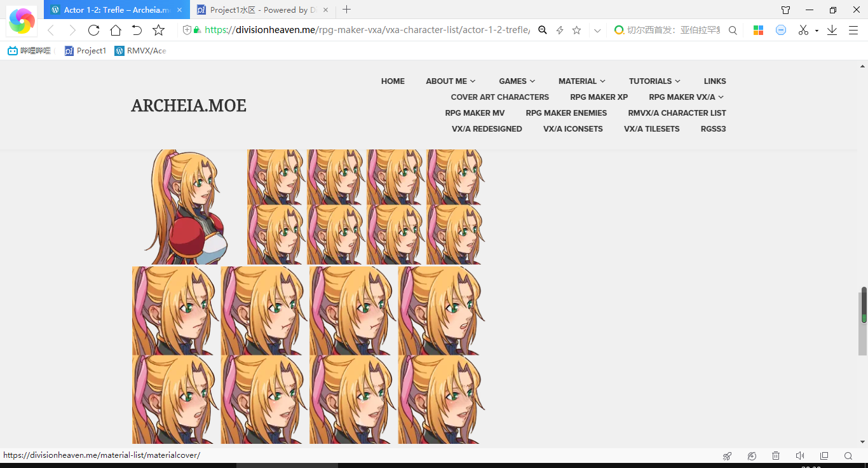The height and width of the screenshot is (468, 868).
Task: Bookmark page with star icon beside undo
Action: click(x=159, y=31)
